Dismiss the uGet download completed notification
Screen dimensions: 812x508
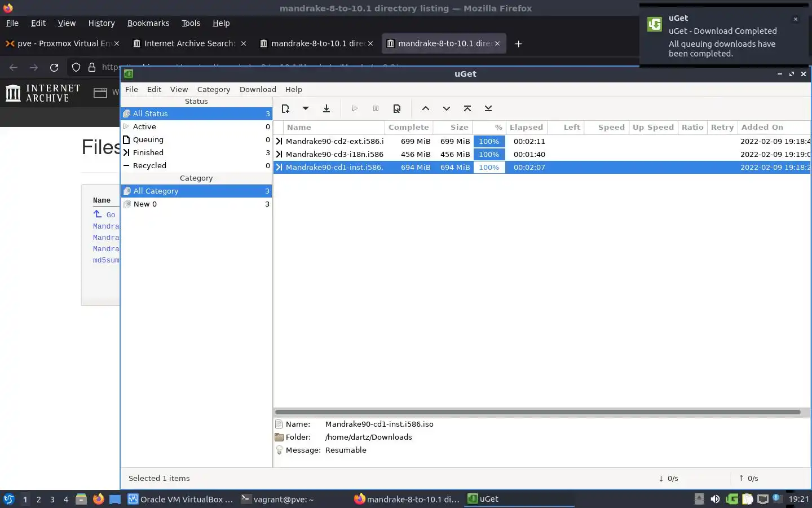(x=796, y=19)
